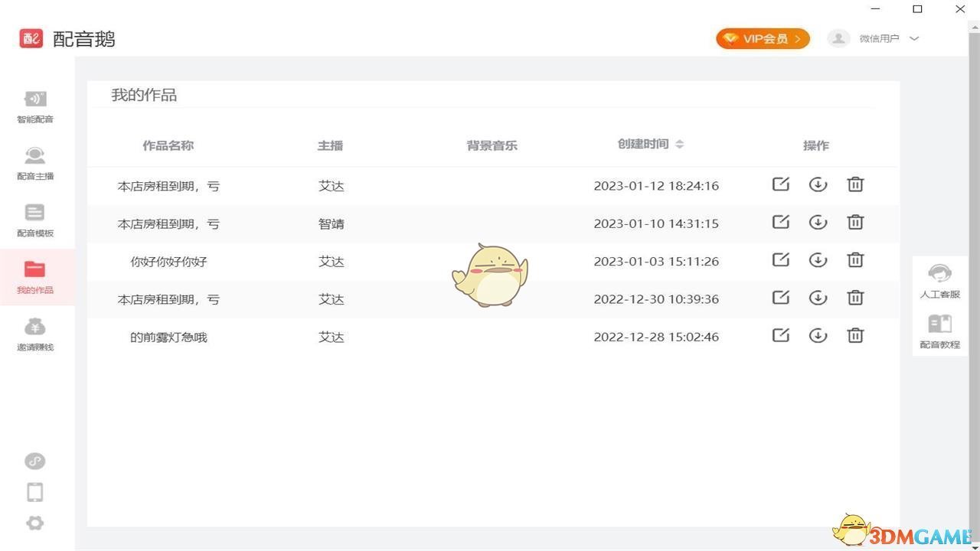Download the work 的前雾灯急哦
This screenshot has height=551, width=980.
818,335
